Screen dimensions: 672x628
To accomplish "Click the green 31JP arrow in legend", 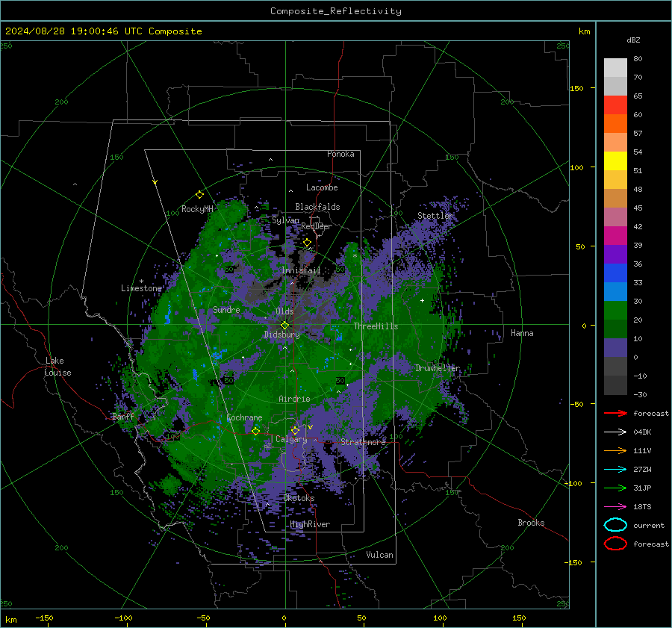I will point(615,488).
